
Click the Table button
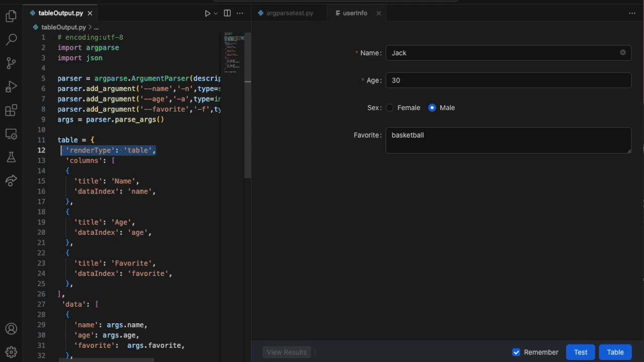tap(615, 352)
